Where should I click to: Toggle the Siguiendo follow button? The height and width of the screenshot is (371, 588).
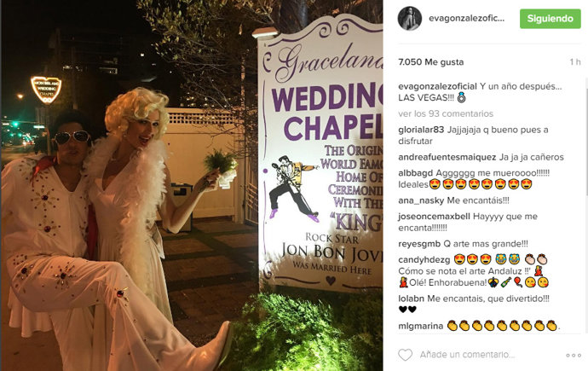pyautogui.click(x=551, y=19)
